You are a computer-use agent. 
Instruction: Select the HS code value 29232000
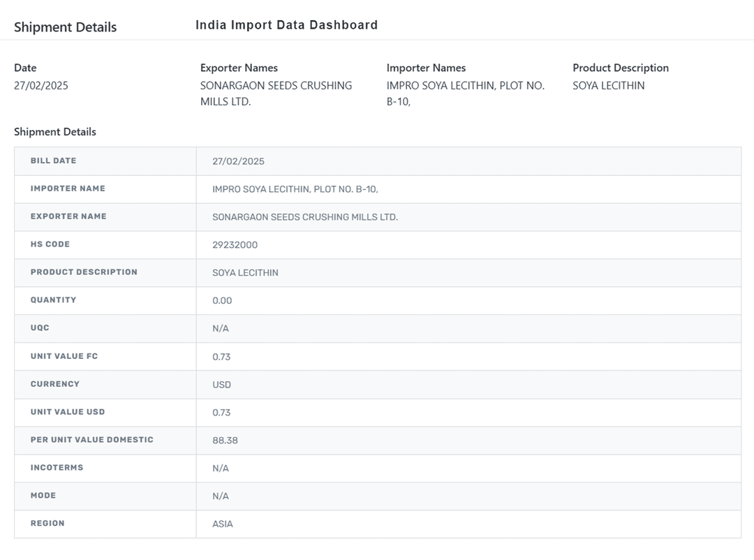[x=235, y=245]
